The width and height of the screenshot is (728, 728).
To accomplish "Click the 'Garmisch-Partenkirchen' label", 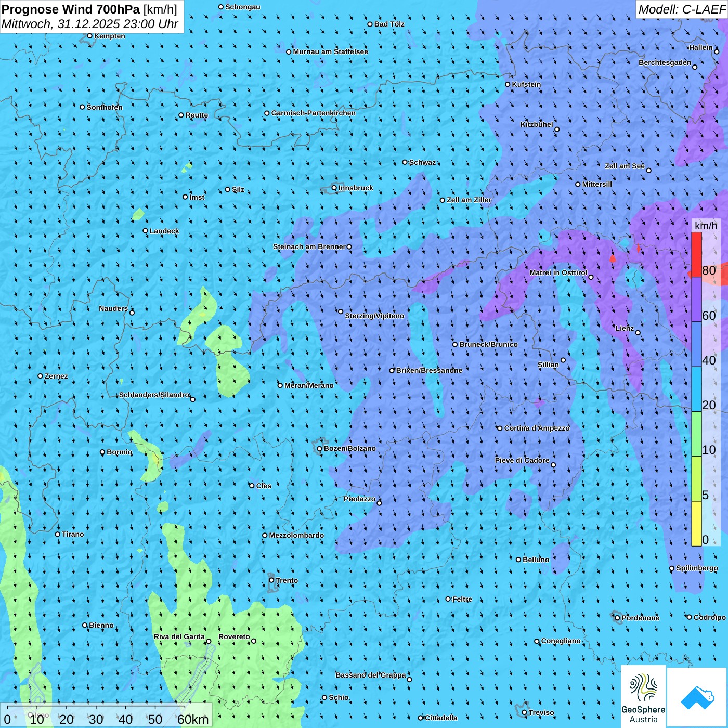I will (x=314, y=113).
